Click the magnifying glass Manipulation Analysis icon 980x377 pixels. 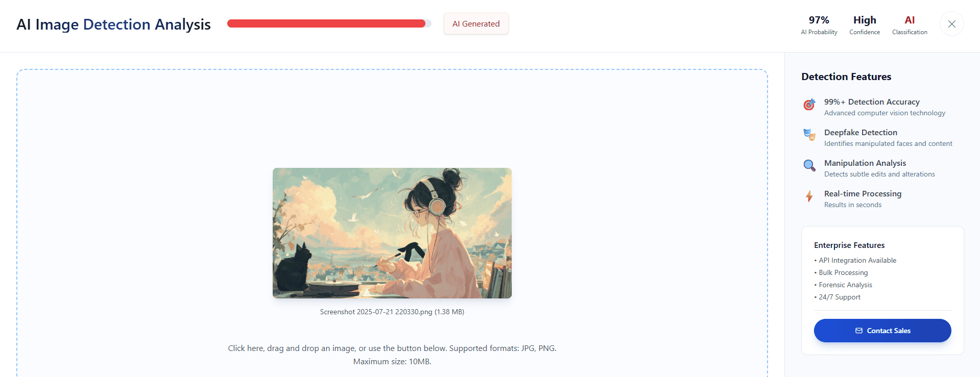[809, 165]
